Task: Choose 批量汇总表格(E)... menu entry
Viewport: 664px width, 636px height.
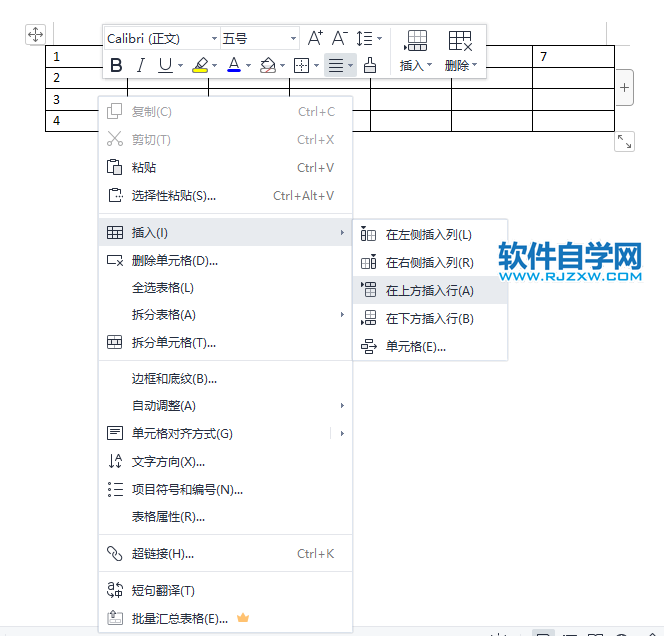Action: pos(225,618)
